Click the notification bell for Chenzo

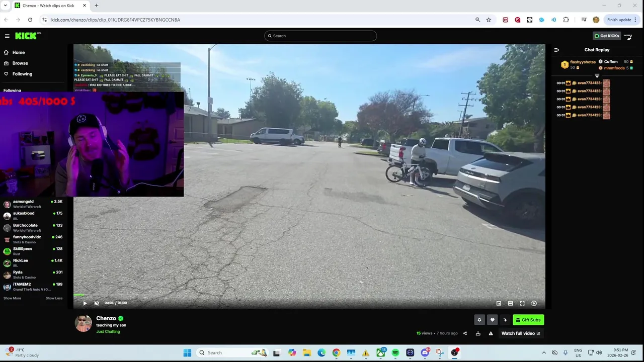479,320
